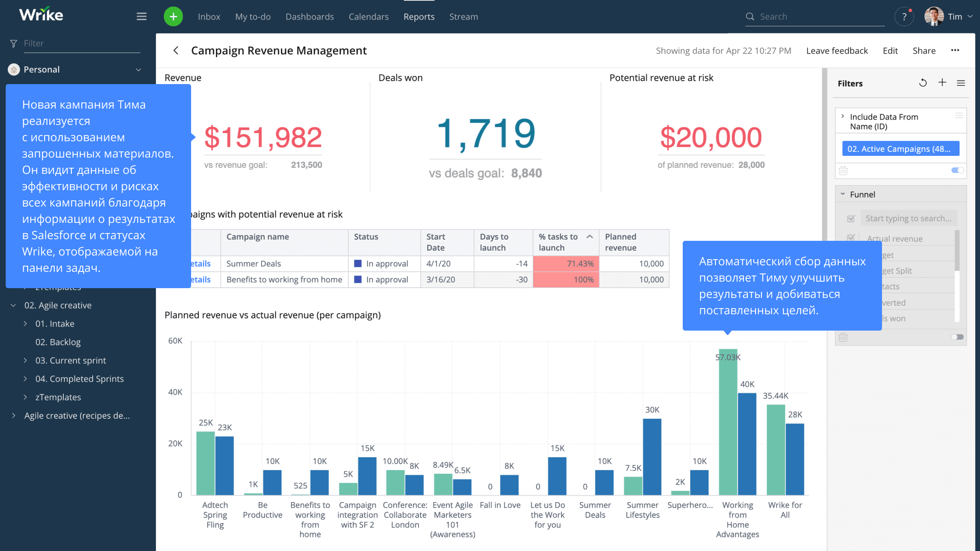This screenshot has width=980, height=551.
Task: Click the Personal space avatar icon
Action: 14,69
